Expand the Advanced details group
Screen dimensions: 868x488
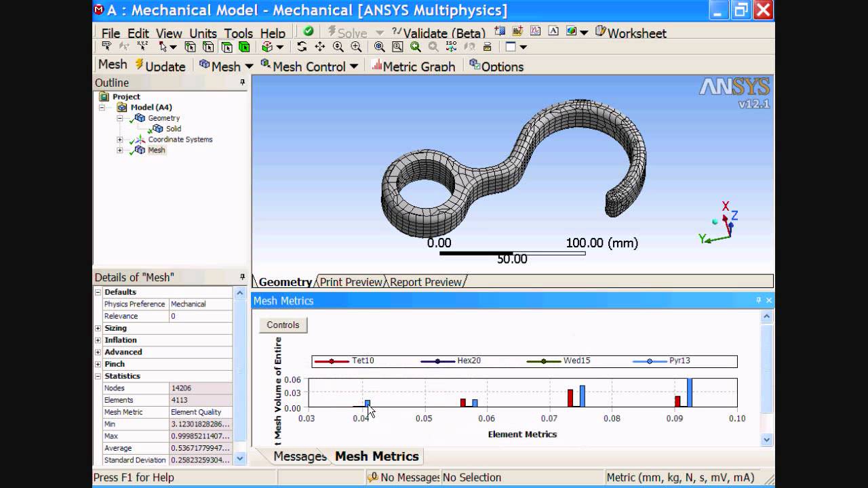[98, 352]
